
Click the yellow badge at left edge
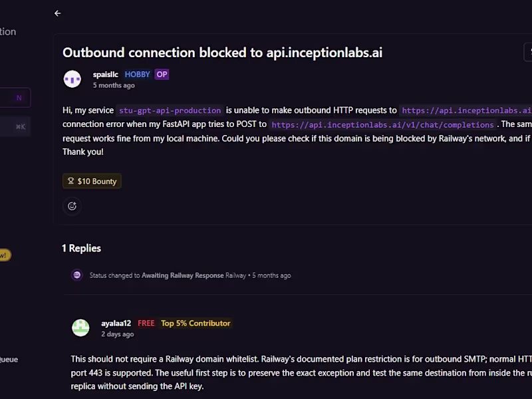(5, 255)
